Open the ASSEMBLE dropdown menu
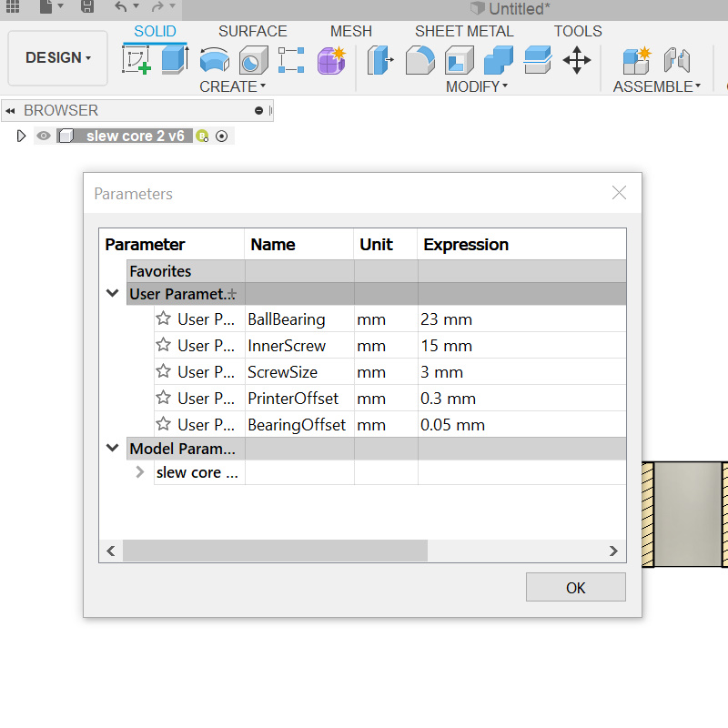 click(x=657, y=86)
